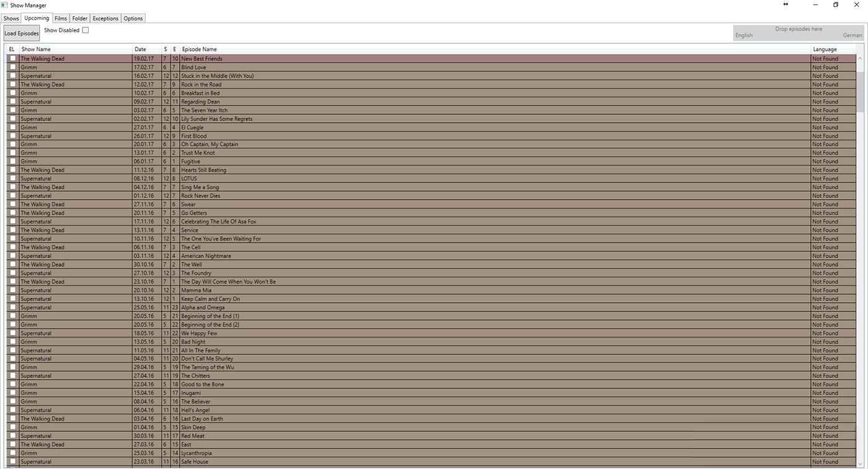Tick the checkbox for Lycanthropia row
This screenshot has width=868, height=469.
(12, 453)
